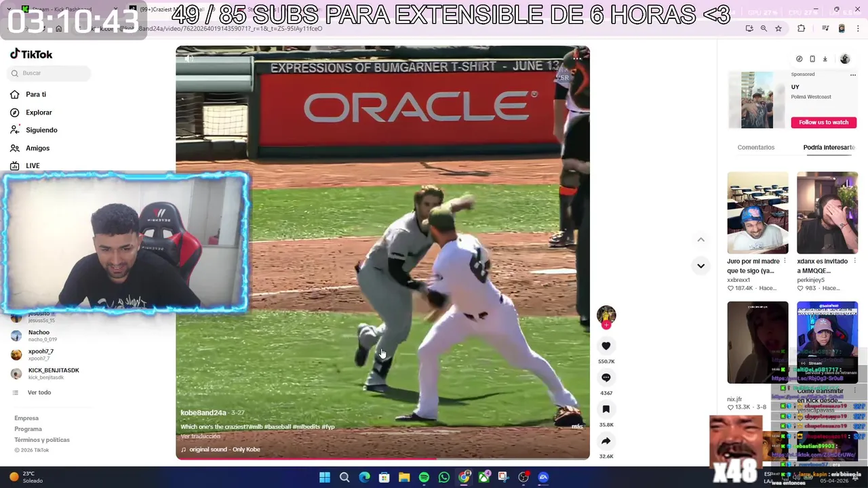This screenshot has height=488, width=868.
Task: Seek using the video progress bar
Action: [x=382, y=459]
